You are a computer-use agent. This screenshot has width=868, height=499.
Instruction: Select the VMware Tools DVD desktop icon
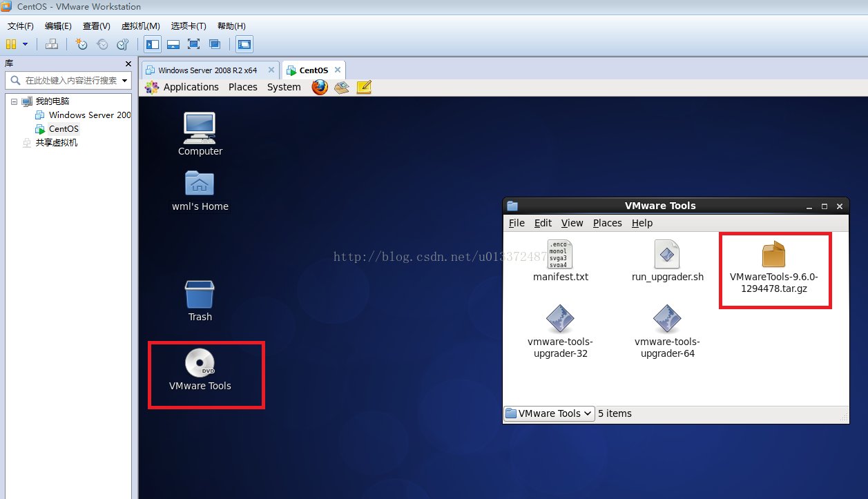(200, 371)
